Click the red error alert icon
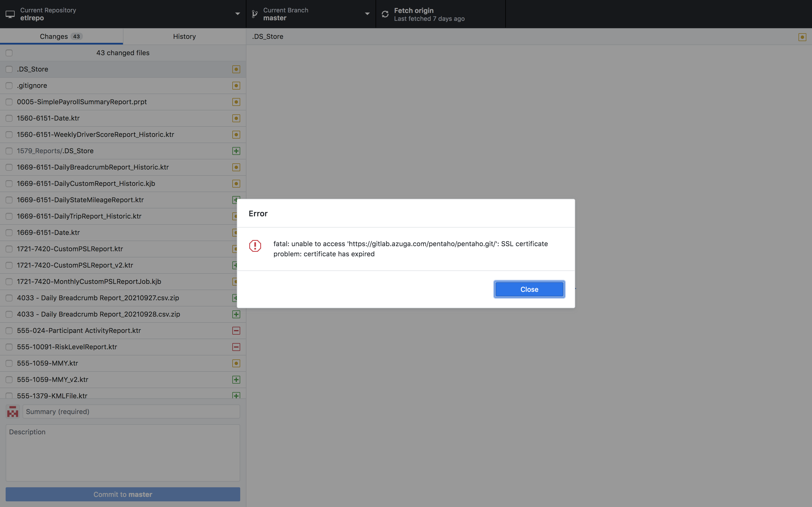 [x=255, y=246]
